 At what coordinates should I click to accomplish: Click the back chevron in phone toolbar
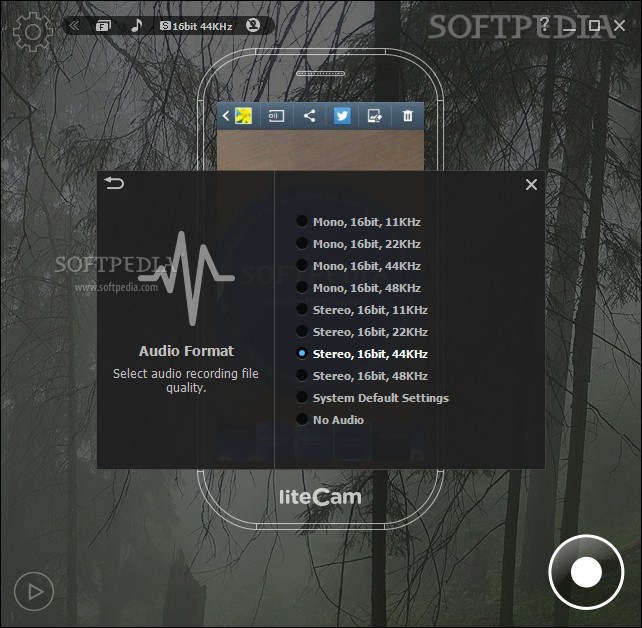tap(226, 116)
